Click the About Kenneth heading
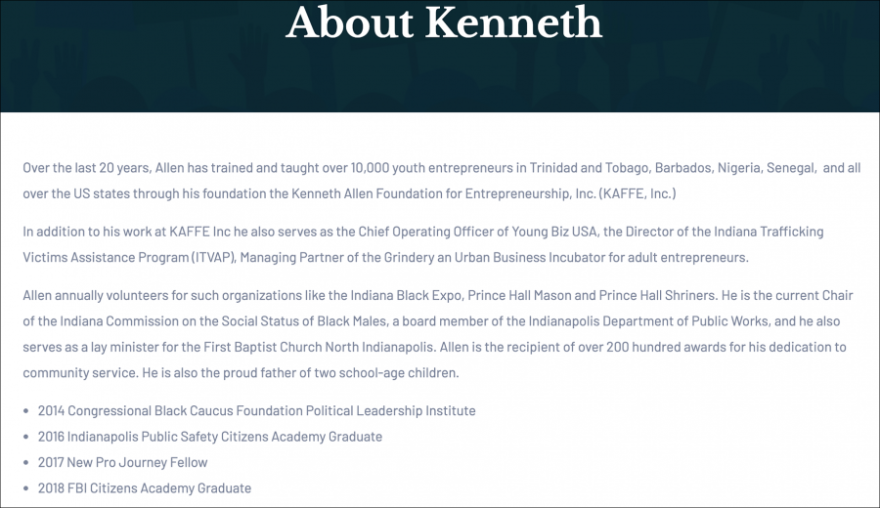Image resolution: width=880 pixels, height=508 pixels. pyautogui.click(x=444, y=24)
